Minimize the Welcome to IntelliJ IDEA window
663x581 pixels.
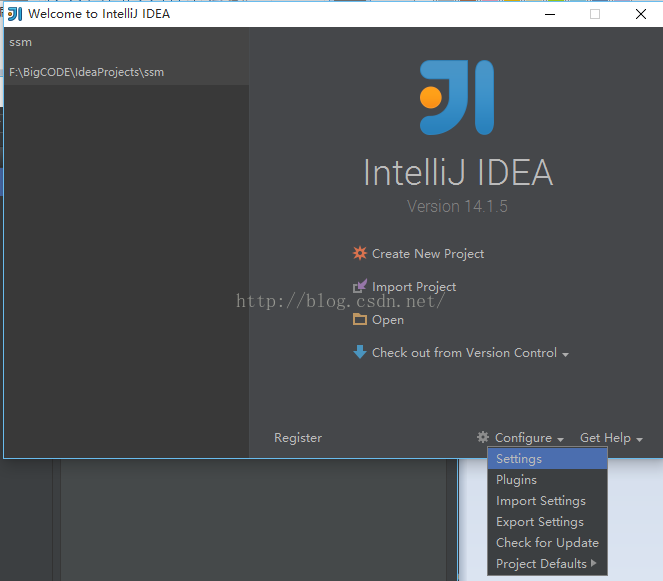coord(550,14)
